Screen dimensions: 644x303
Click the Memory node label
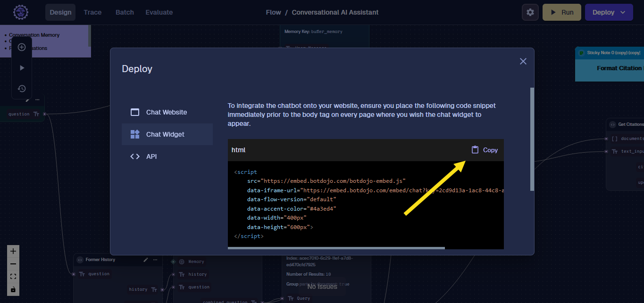coord(196,262)
